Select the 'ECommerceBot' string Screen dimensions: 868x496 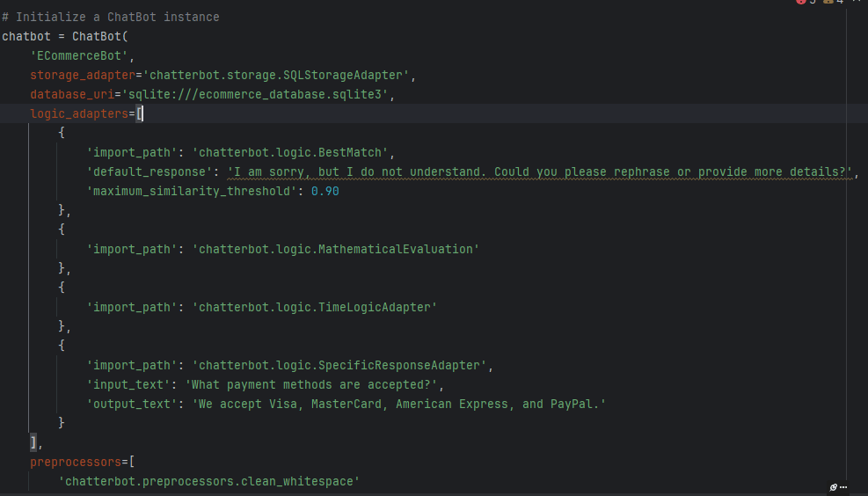79,56
